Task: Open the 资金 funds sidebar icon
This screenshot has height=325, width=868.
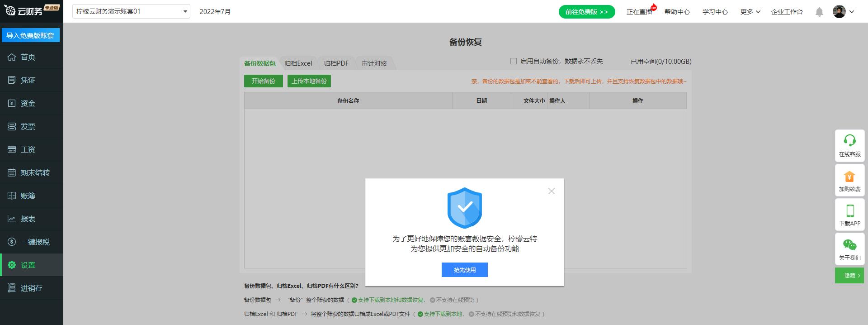Action: [x=12, y=103]
